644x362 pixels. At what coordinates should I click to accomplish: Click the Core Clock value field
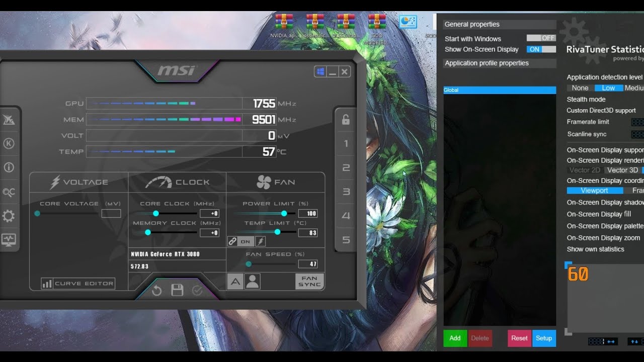tap(209, 214)
